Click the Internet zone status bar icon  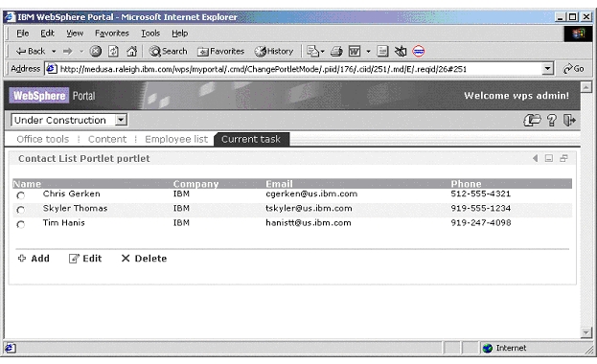click(488, 348)
